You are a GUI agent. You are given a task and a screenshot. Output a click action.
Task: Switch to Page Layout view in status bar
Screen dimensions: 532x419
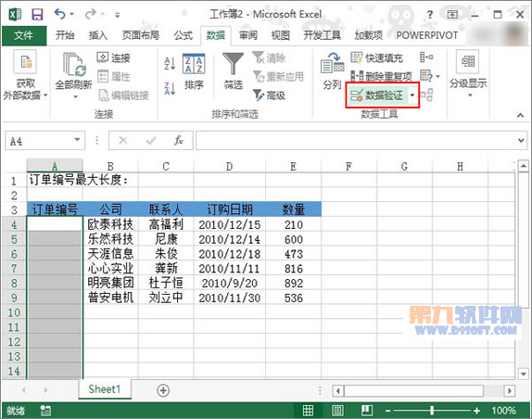(x=337, y=411)
